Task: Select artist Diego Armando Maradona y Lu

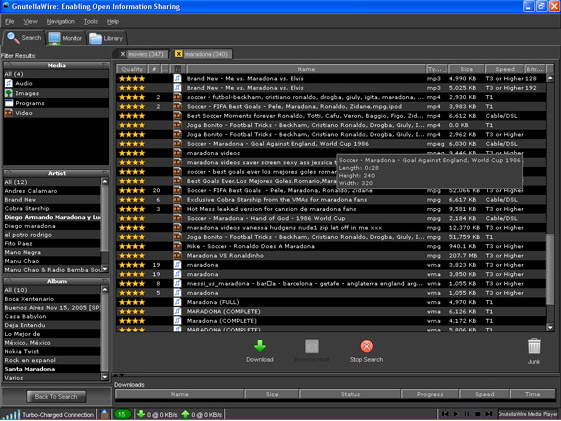Action: 52,217
